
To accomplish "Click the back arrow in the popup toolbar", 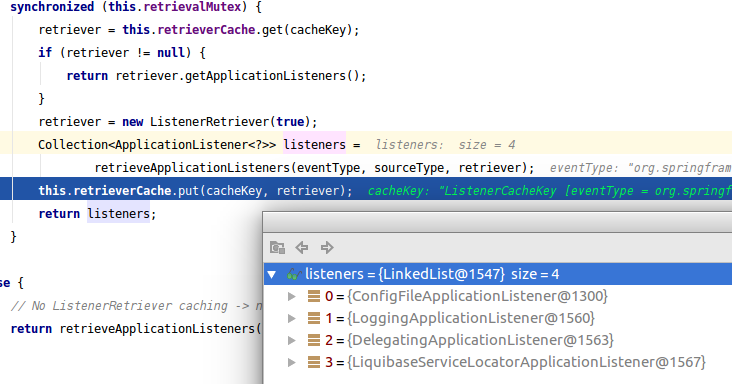I will tap(302, 247).
